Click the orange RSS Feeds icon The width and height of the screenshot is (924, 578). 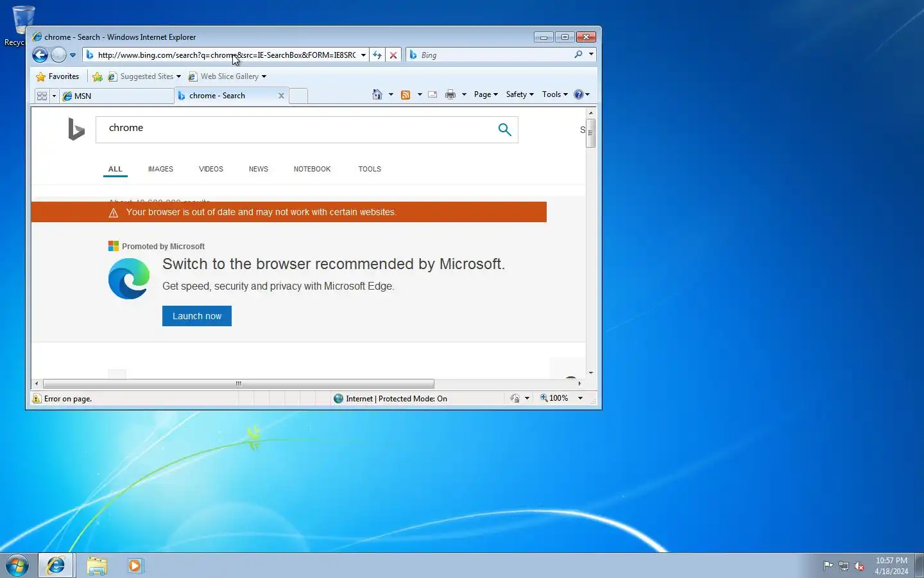point(406,94)
